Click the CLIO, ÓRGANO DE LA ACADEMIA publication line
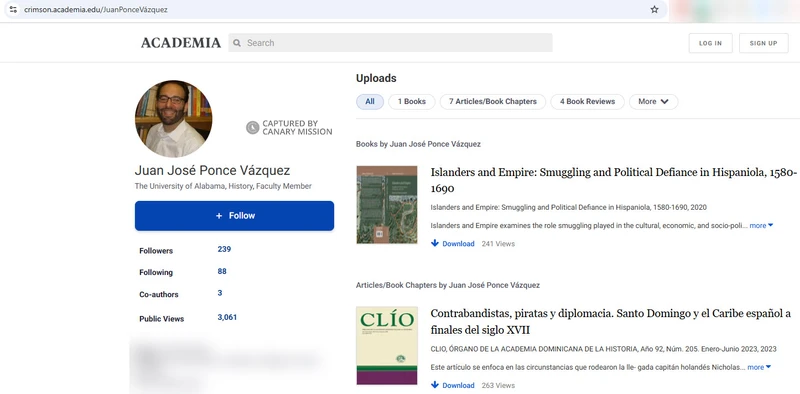The width and height of the screenshot is (800, 394). 604,349
